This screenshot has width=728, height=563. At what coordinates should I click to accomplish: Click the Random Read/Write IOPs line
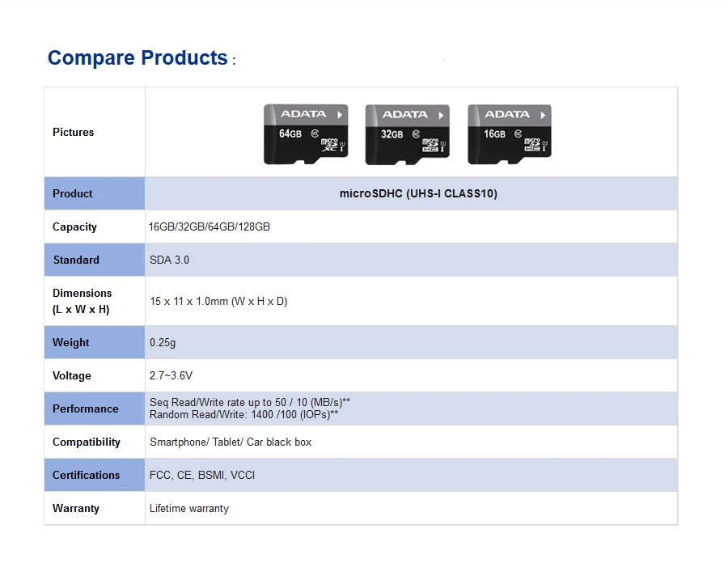tap(243, 415)
